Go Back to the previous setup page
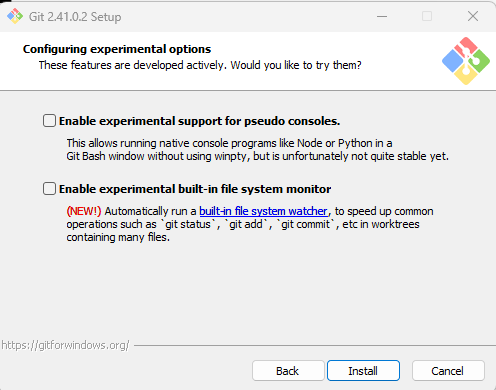Screen dimensions: 496x390 tap(288, 371)
